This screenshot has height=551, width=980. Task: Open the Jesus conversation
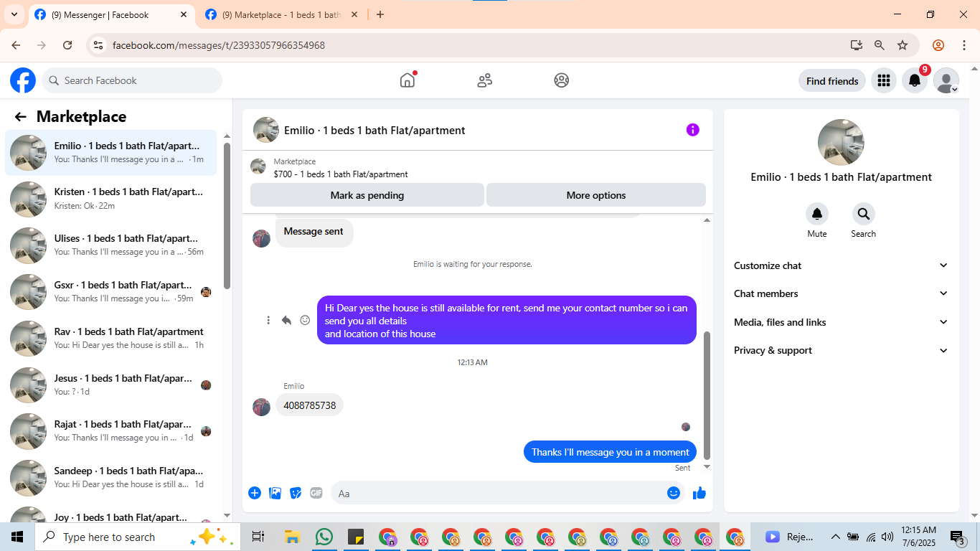tap(111, 385)
